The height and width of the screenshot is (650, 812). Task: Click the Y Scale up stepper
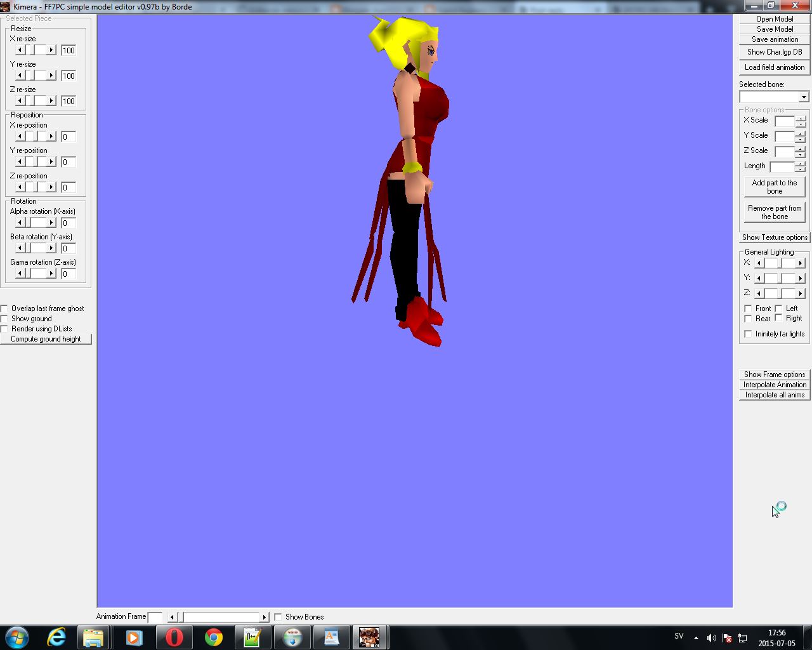pos(801,133)
